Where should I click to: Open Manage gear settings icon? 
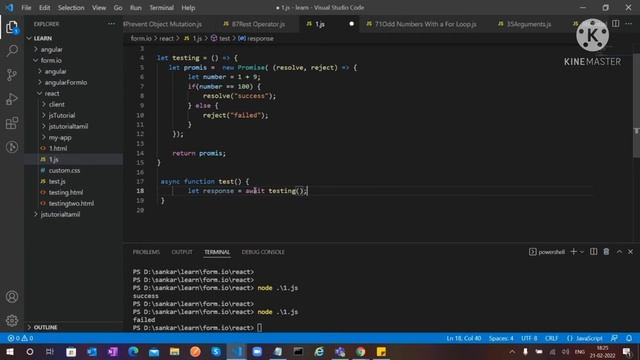pyautogui.click(x=12, y=320)
